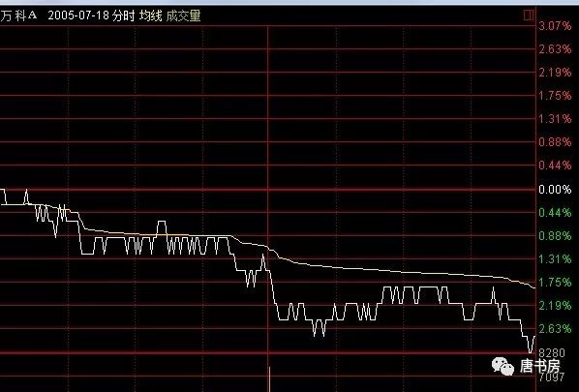
Task: Select the 万科A stock name label
Action: pyautogui.click(x=18, y=15)
